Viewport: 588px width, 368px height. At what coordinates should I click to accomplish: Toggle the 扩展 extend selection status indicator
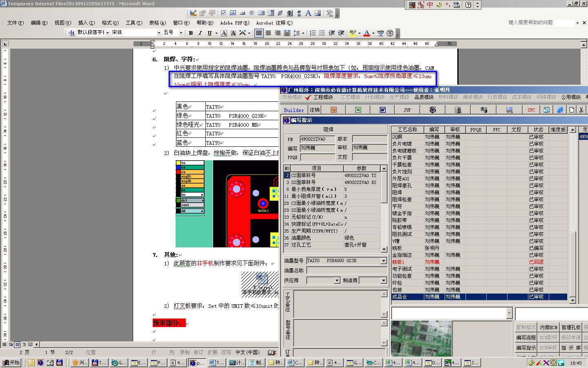212,352
